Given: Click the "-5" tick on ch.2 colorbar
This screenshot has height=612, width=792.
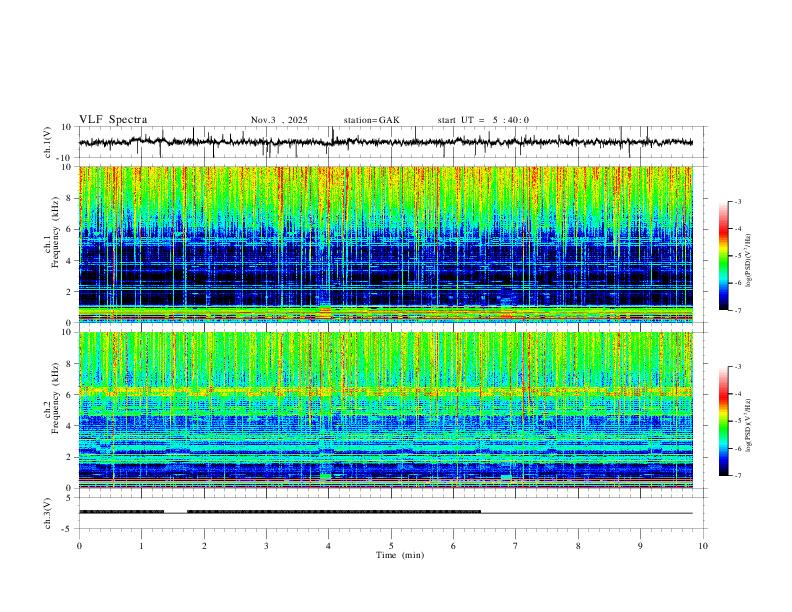Looking at the screenshot, I should coord(737,421).
